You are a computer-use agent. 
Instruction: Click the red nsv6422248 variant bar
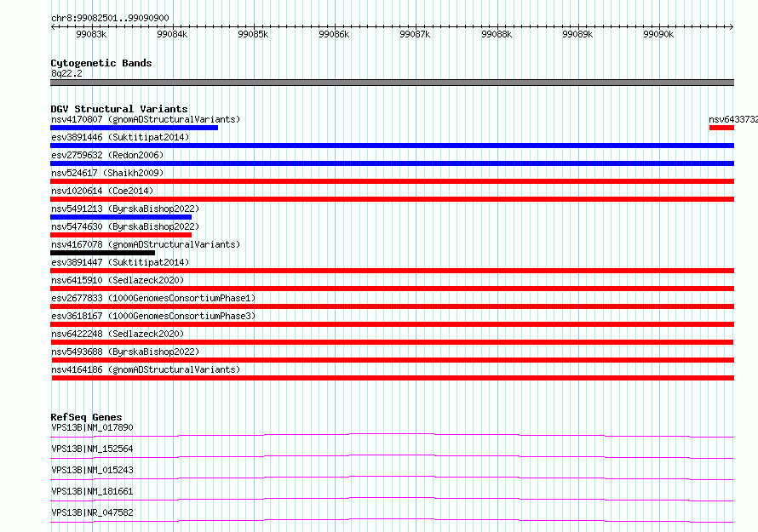pyautogui.click(x=392, y=342)
